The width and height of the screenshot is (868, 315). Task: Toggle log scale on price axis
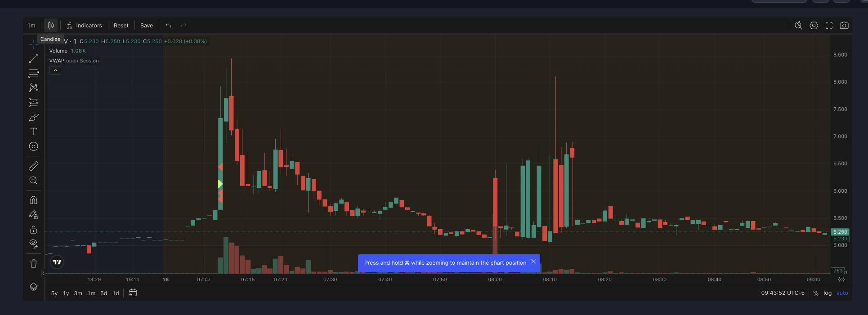point(828,293)
